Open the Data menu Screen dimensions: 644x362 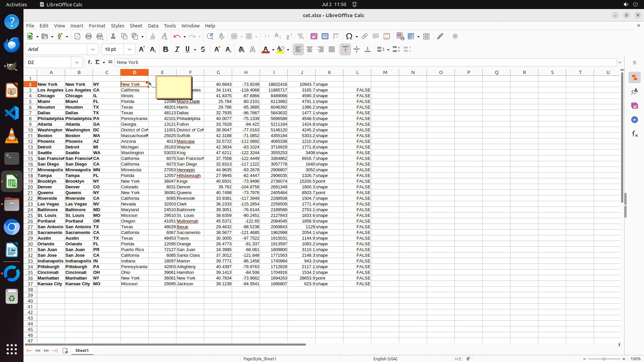153,26
